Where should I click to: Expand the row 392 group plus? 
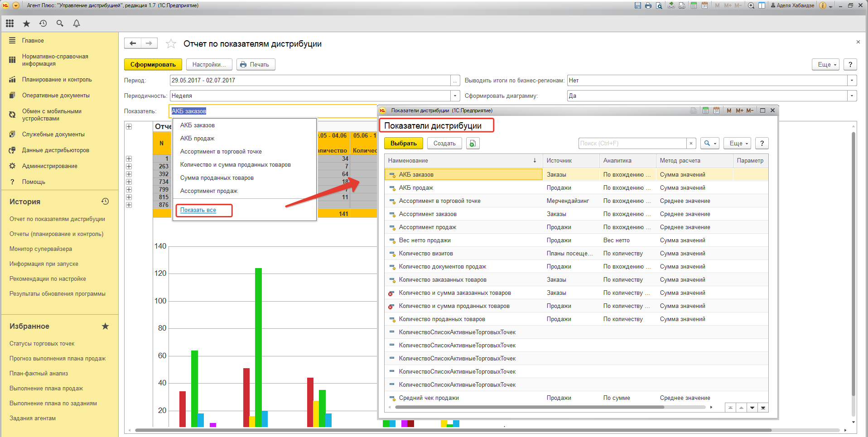tap(129, 174)
